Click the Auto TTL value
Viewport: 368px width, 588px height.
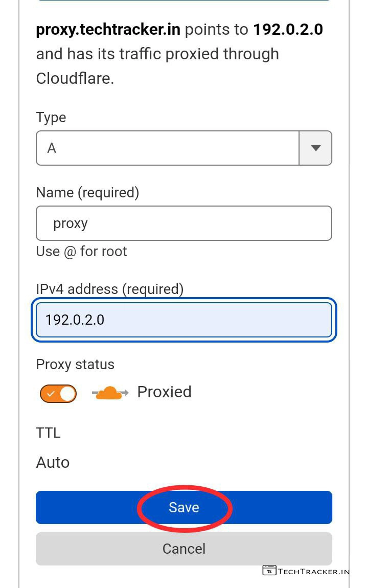pos(53,462)
